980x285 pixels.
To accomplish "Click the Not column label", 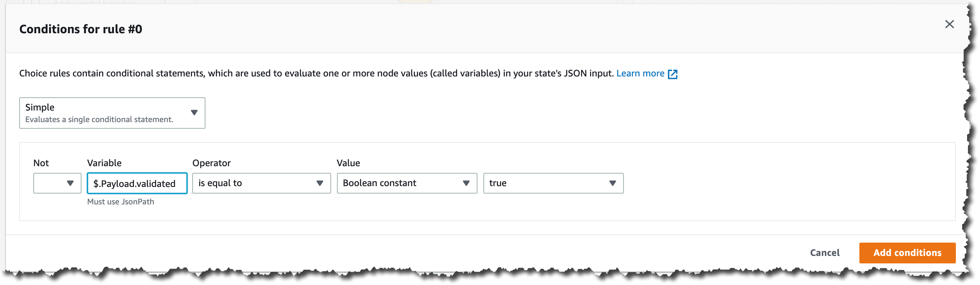I will tap(41, 163).
